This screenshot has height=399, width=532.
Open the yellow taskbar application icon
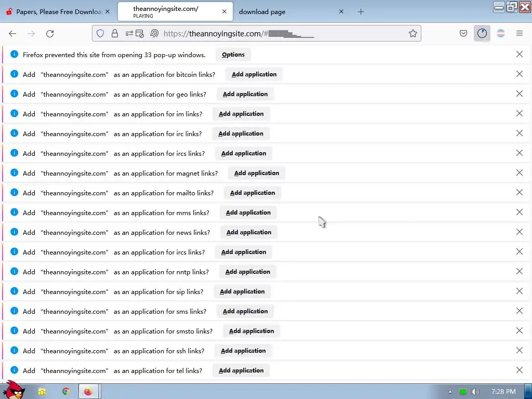42,392
